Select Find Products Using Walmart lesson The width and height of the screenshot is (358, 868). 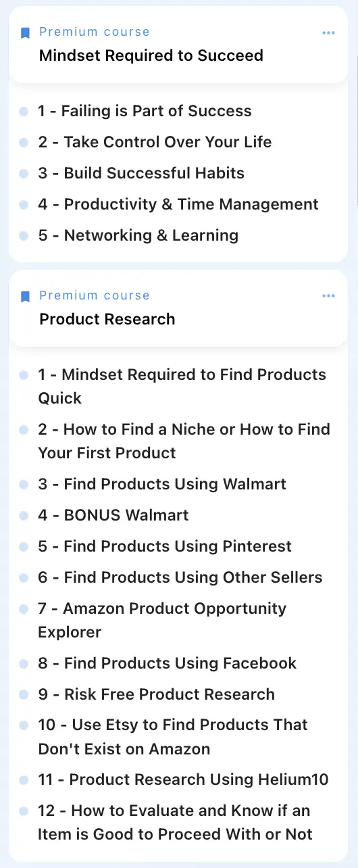pyautogui.click(x=162, y=484)
